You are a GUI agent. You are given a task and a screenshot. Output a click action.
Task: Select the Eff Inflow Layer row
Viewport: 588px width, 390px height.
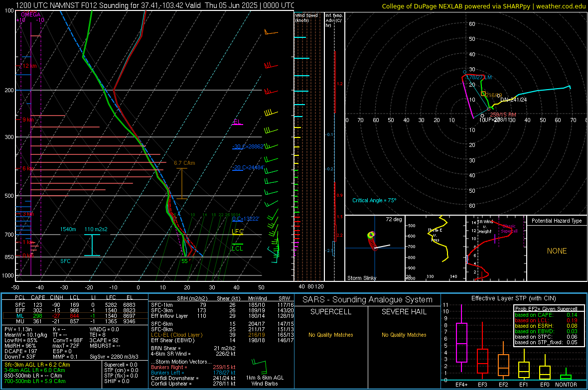222,316
